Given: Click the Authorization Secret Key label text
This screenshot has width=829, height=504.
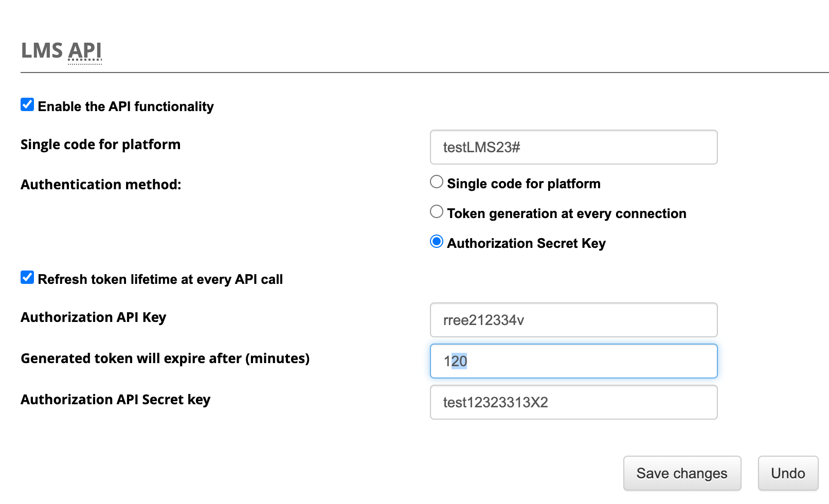Looking at the screenshot, I should pos(526,243).
